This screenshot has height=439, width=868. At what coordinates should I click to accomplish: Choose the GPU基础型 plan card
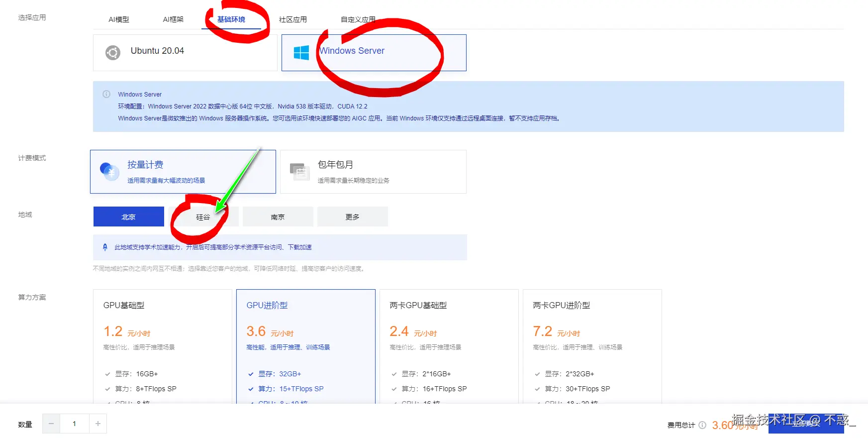[x=163, y=346]
